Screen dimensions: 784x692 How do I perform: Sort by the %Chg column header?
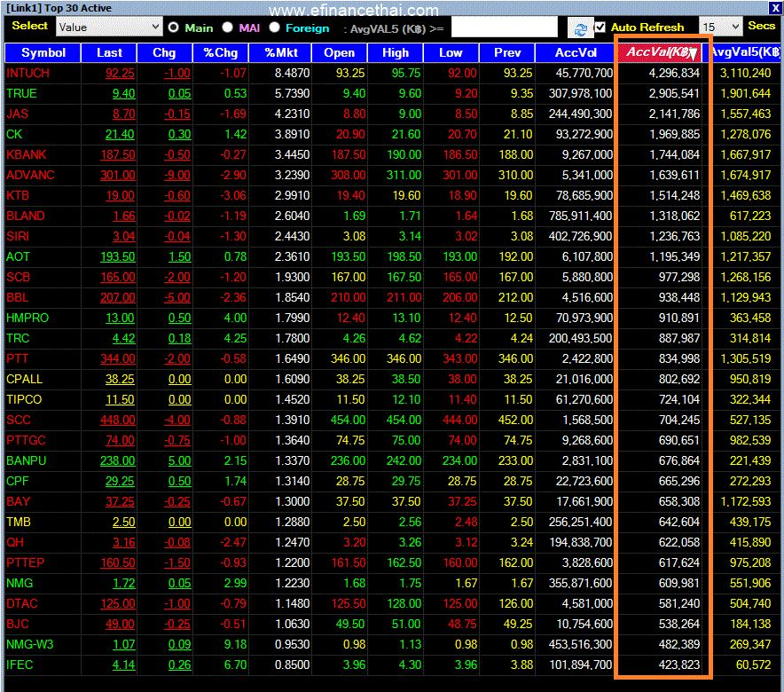[221, 52]
